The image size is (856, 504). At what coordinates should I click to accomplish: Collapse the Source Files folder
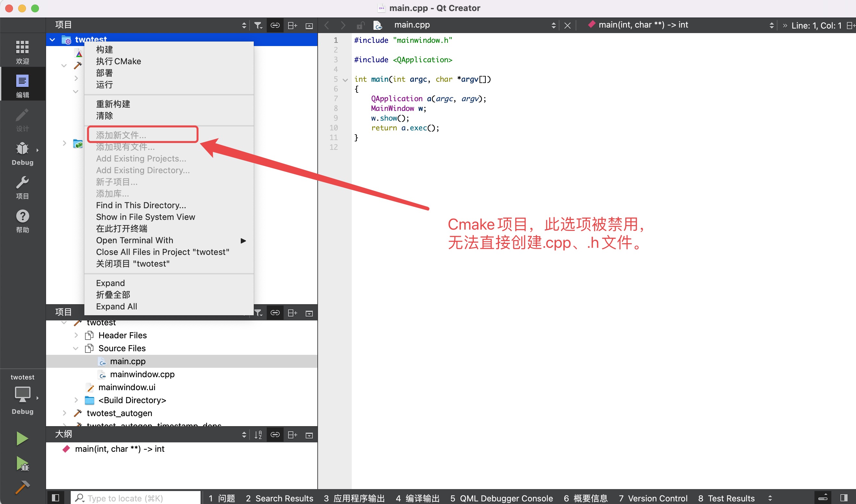click(76, 348)
